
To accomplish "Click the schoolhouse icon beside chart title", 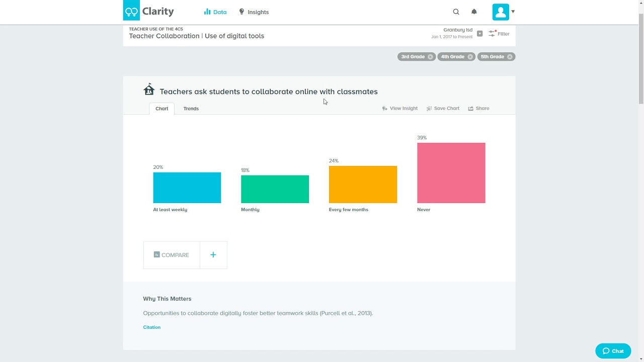I will pyautogui.click(x=149, y=90).
